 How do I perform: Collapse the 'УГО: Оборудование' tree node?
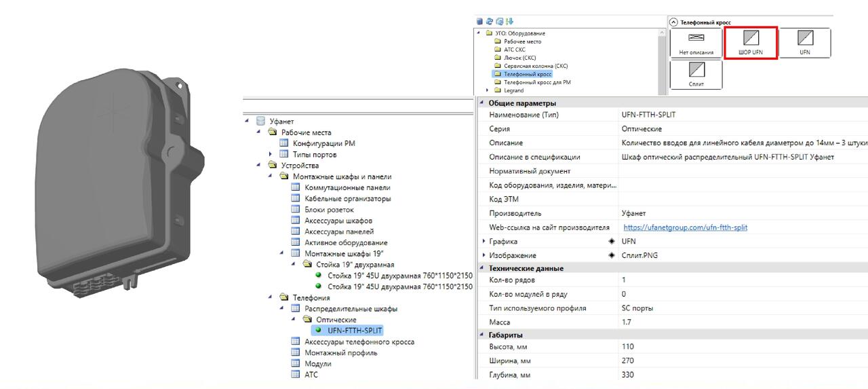tap(479, 33)
